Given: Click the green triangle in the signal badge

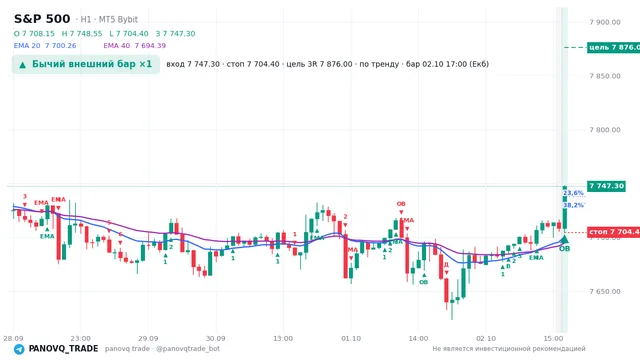Looking at the screenshot, I should tap(23, 64).
